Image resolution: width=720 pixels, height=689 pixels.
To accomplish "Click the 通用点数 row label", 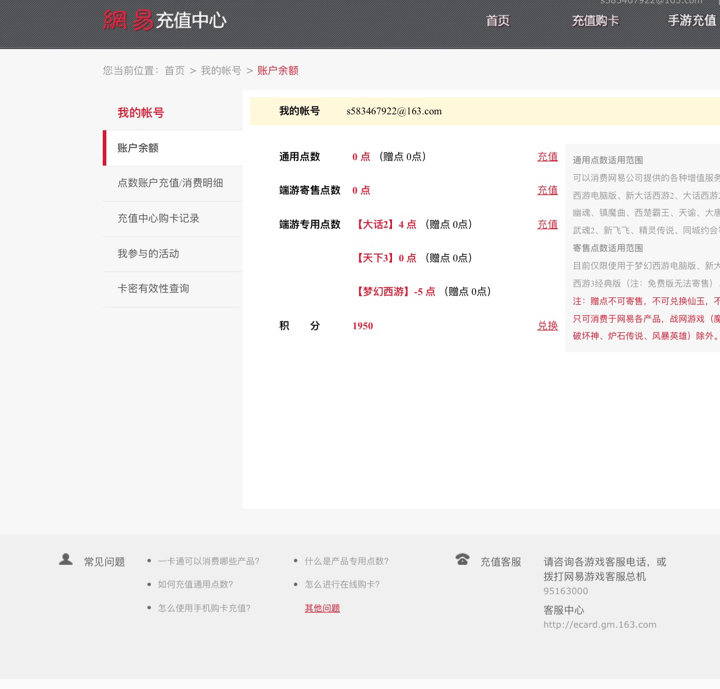I will (299, 157).
